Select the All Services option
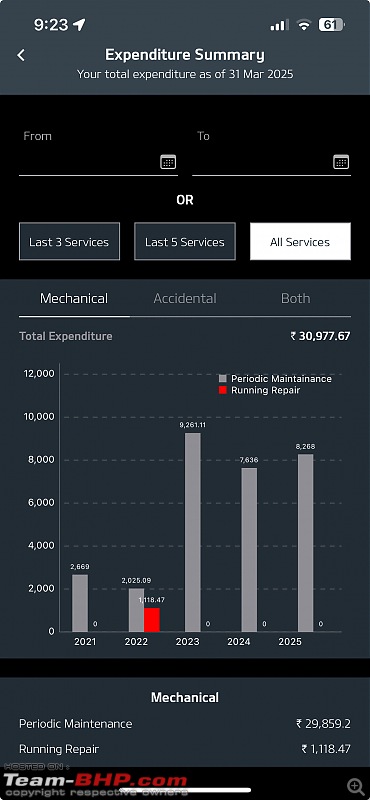 coord(300,241)
